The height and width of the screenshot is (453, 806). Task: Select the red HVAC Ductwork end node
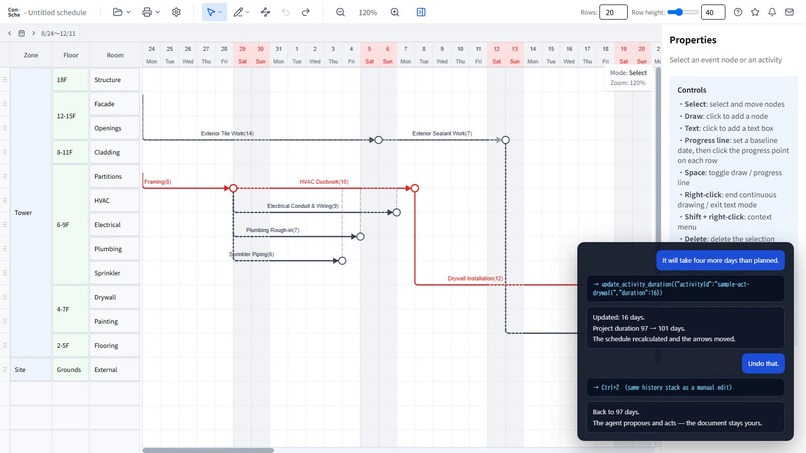[415, 188]
